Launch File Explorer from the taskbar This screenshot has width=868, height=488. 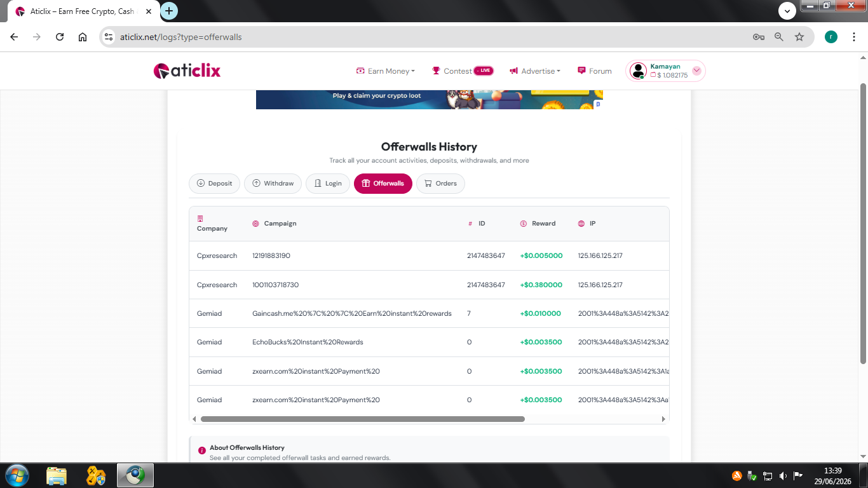click(x=57, y=475)
